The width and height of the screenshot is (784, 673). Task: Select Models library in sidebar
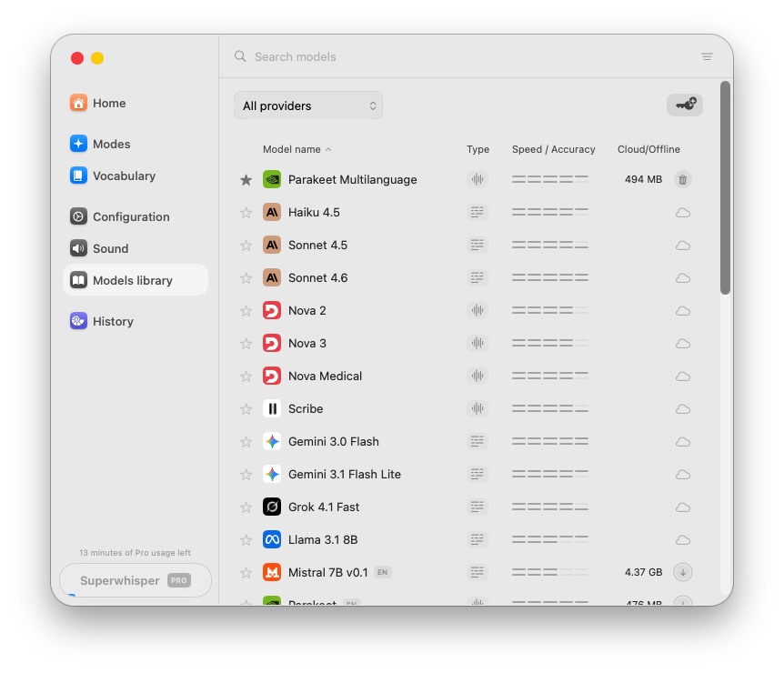(136, 280)
